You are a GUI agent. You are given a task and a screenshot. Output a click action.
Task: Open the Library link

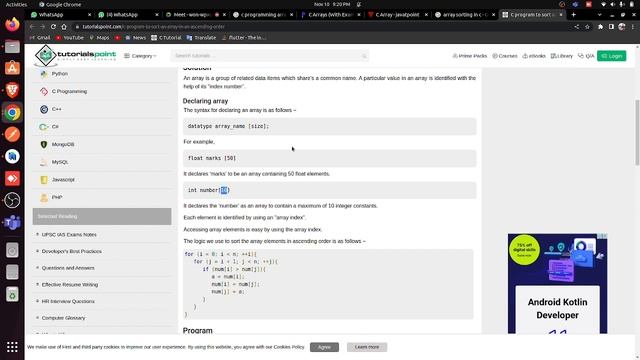pyautogui.click(x=562, y=56)
